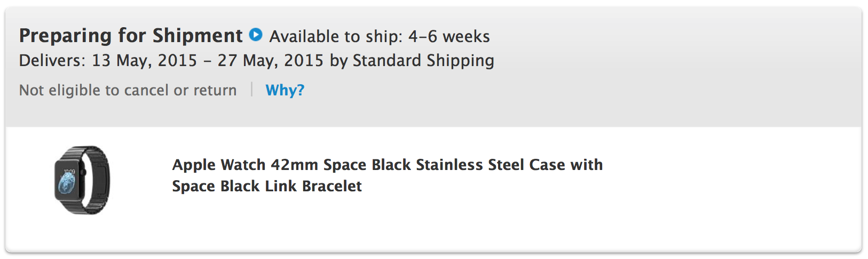The width and height of the screenshot is (868, 259).
Task: Click the "Standard Shipping" method text
Action: pos(423,61)
